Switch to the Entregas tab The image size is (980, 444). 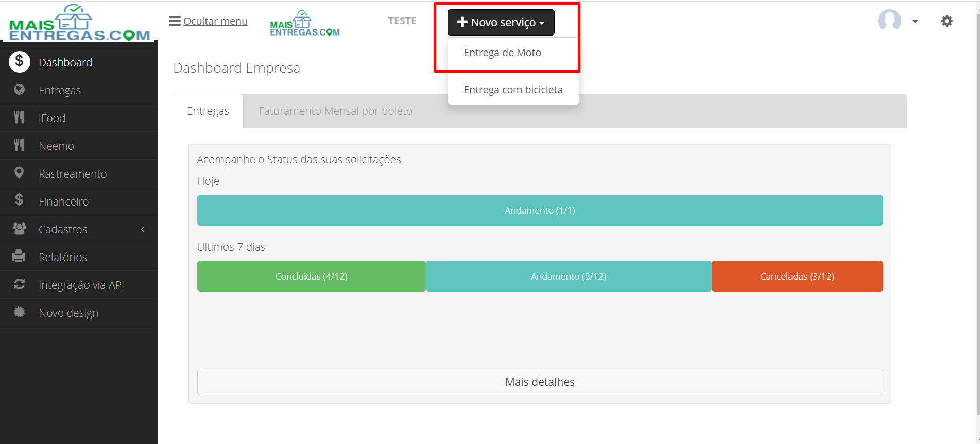point(208,111)
